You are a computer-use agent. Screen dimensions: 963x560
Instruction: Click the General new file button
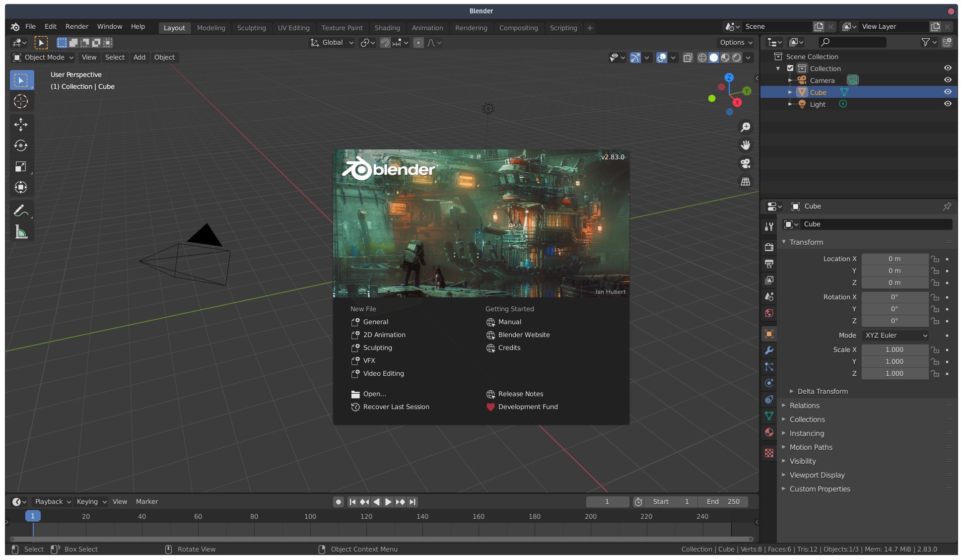click(x=375, y=322)
